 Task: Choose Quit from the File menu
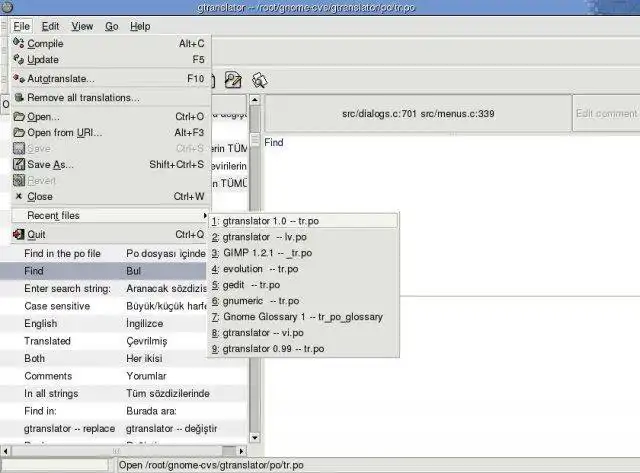[110, 235]
